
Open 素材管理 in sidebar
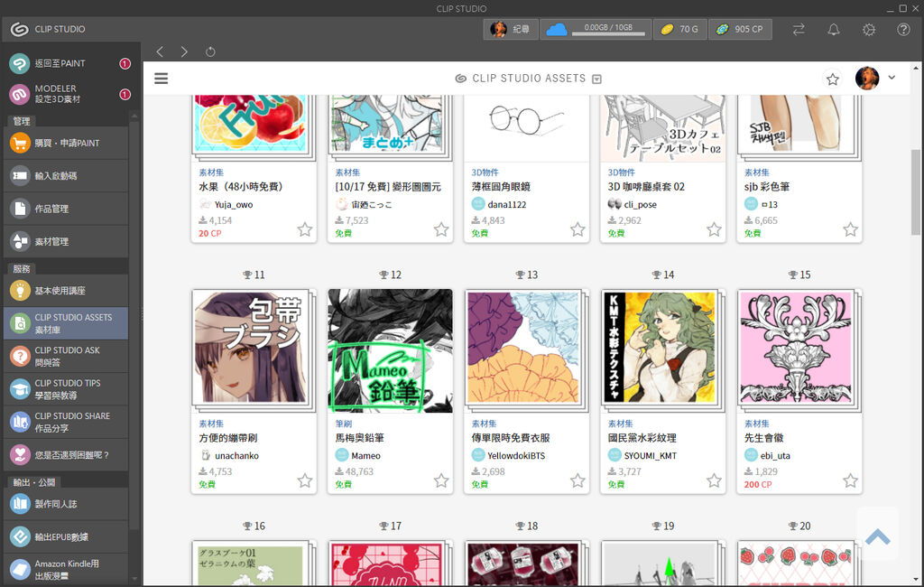[66, 241]
